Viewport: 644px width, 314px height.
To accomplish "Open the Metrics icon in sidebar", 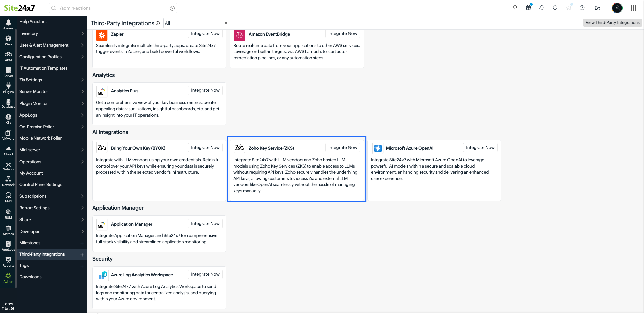I will point(8,230).
